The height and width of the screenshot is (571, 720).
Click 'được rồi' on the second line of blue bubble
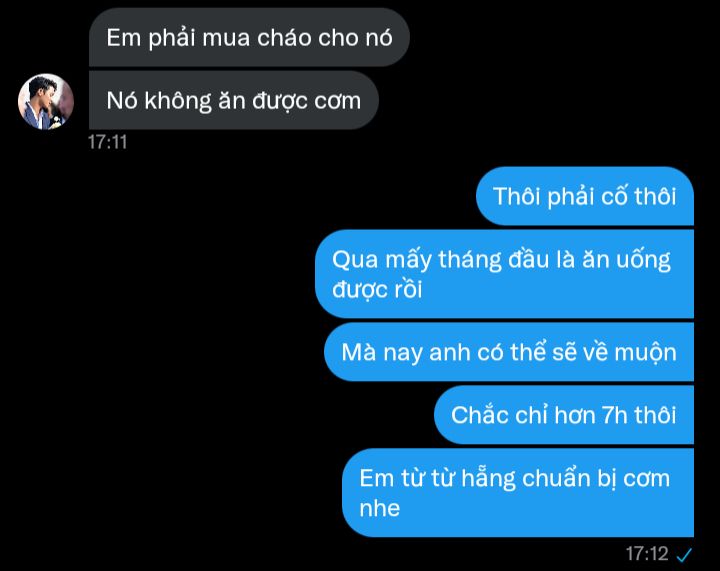377,290
